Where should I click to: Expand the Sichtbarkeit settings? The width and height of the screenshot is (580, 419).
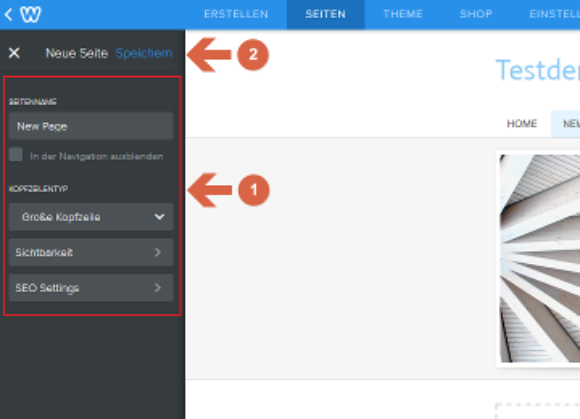click(91, 252)
